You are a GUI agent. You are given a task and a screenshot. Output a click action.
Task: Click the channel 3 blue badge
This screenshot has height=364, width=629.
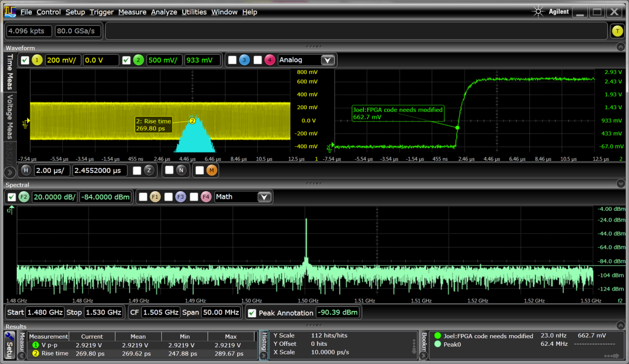pos(244,60)
